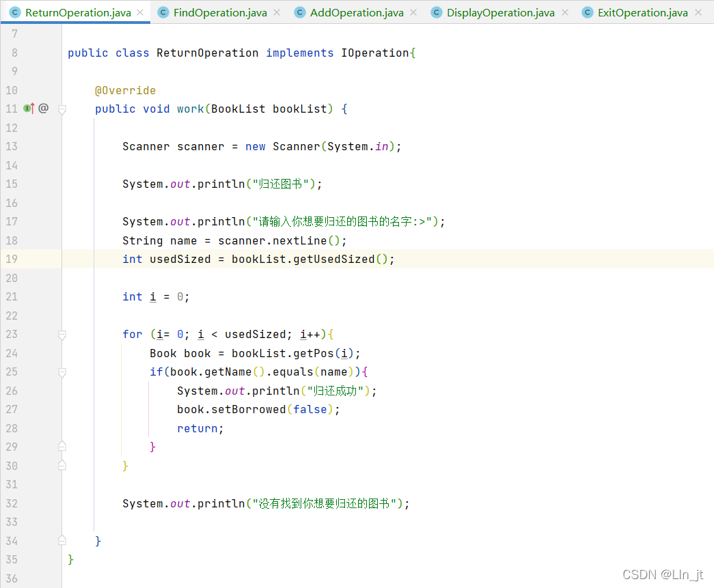The image size is (714, 588).
Task: Click the IOperation interface name
Action: [x=374, y=53]
